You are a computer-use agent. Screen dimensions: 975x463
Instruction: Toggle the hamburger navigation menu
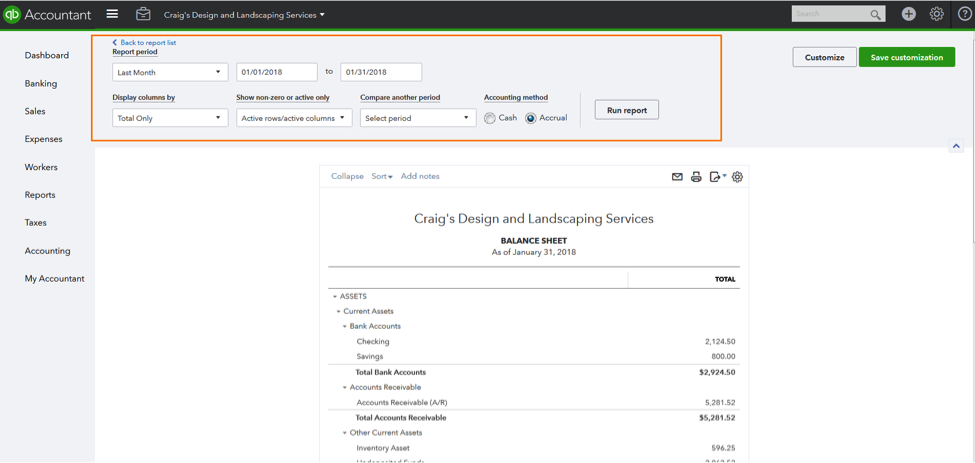112,14
